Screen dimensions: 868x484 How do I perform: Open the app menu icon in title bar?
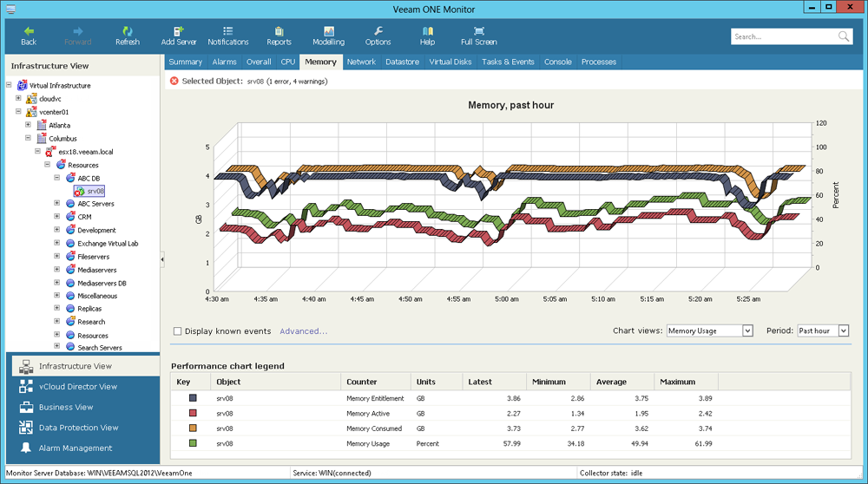point(10,9)
